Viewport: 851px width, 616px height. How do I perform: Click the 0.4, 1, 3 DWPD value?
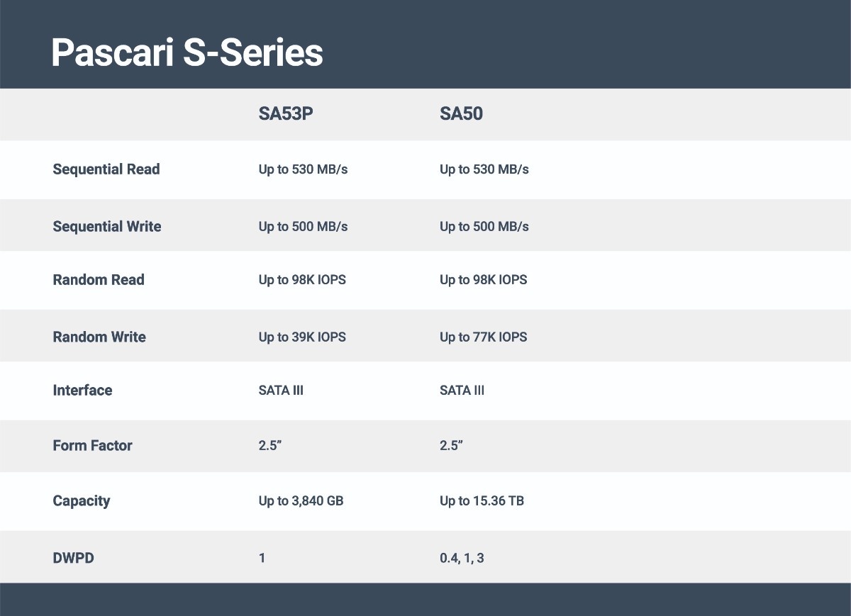pos(462,559)
